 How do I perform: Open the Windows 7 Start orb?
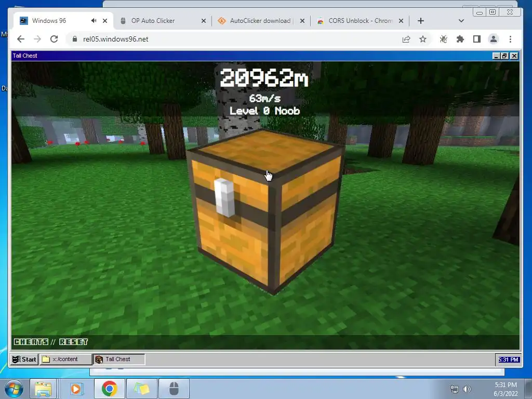[x=14, y=389]
